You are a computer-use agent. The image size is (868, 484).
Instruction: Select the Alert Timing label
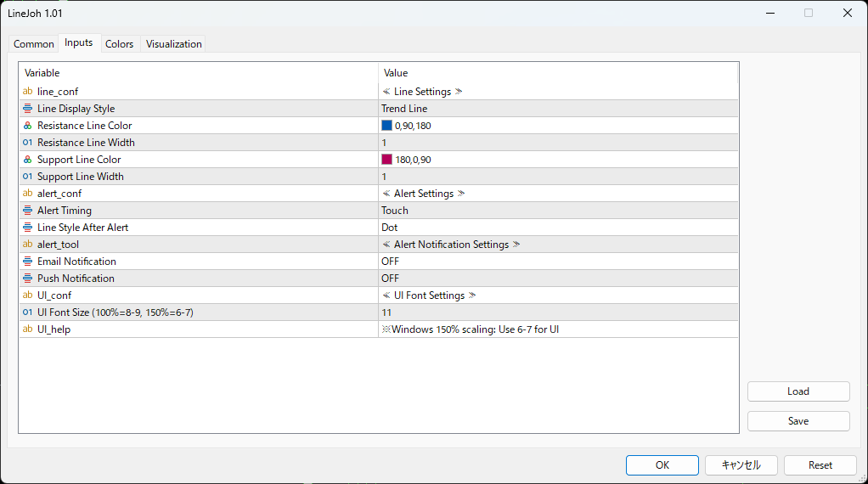tap(65, 211)
